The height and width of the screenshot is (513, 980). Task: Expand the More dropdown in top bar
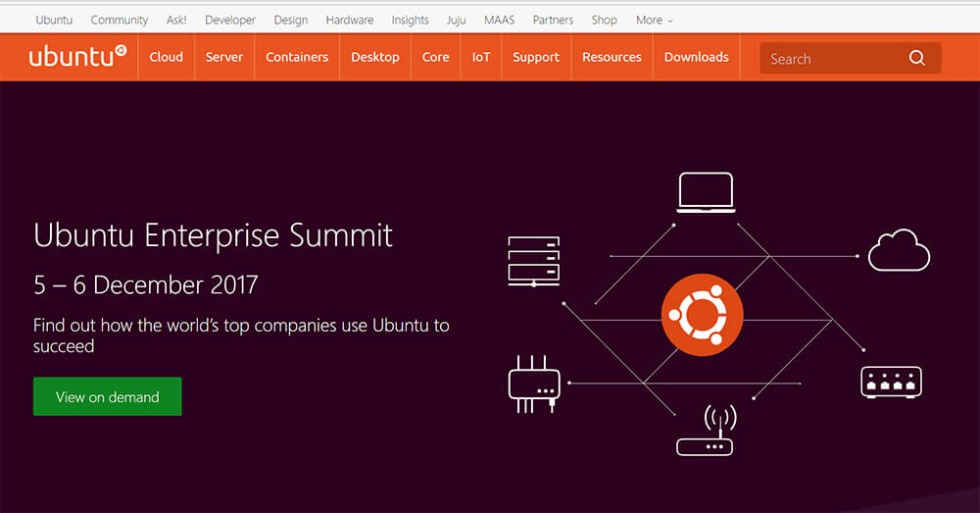pyautogui.click(x=655, y=20)
